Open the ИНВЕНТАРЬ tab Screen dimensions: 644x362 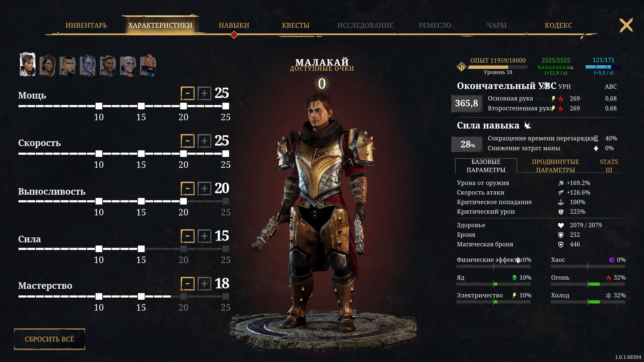86,25
